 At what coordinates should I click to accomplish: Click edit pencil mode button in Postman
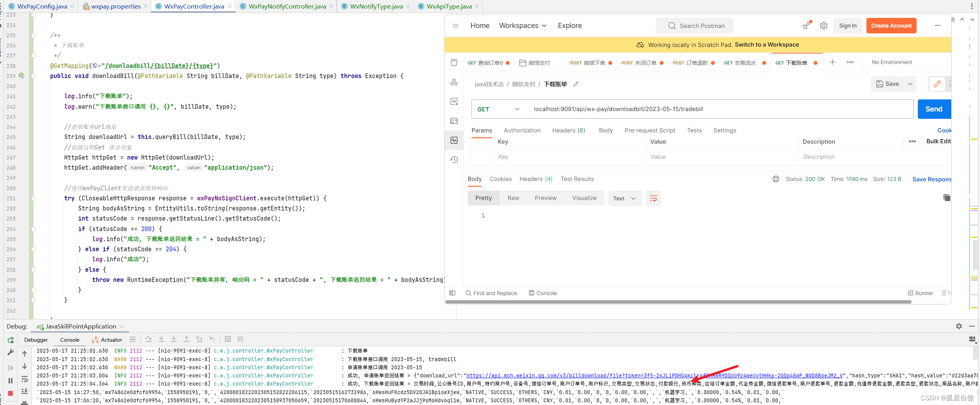(937, 84)
